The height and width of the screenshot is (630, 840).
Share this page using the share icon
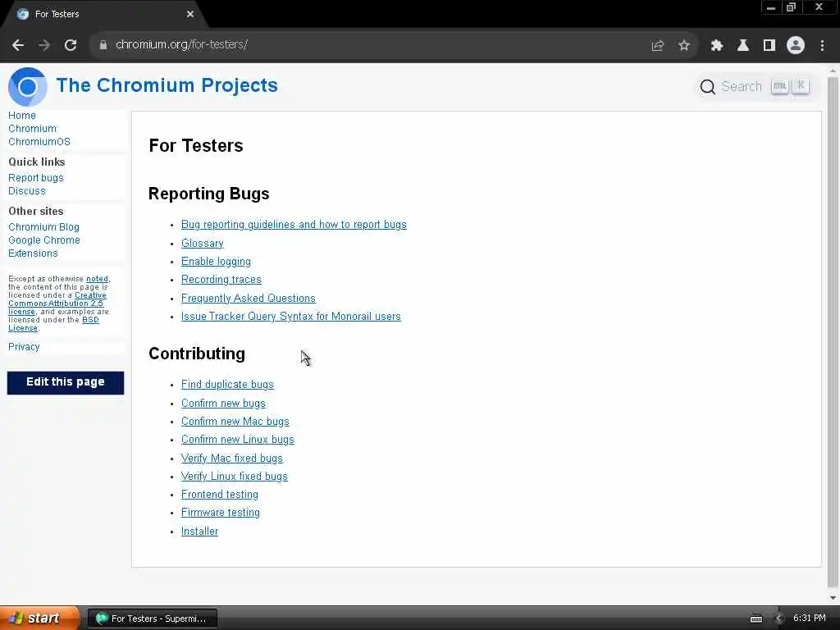coord(658,46)
